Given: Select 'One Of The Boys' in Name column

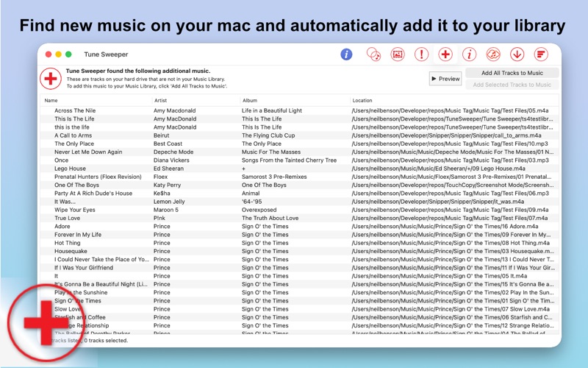Looking at the screenshot, I should tap(76, 185).
